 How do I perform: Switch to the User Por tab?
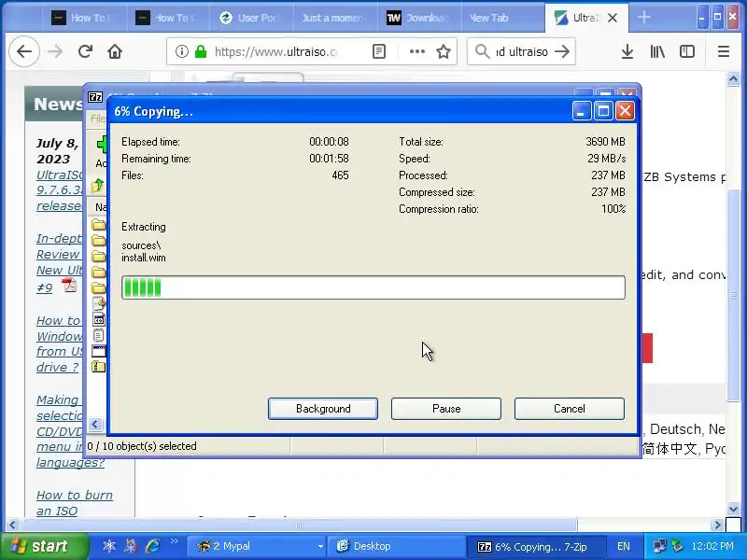point(251,18)
